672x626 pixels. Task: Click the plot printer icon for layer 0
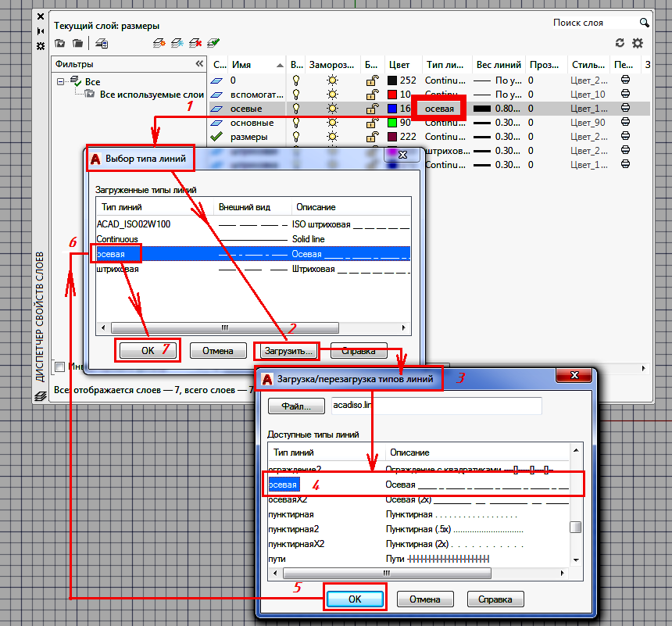click(625, 80)
